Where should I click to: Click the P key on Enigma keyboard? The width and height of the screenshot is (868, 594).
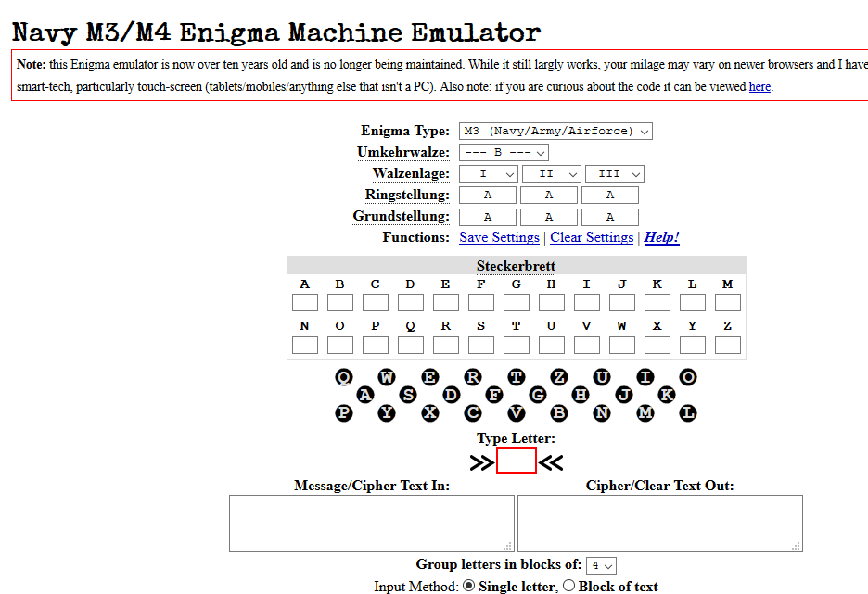click(x=344, y=413)
